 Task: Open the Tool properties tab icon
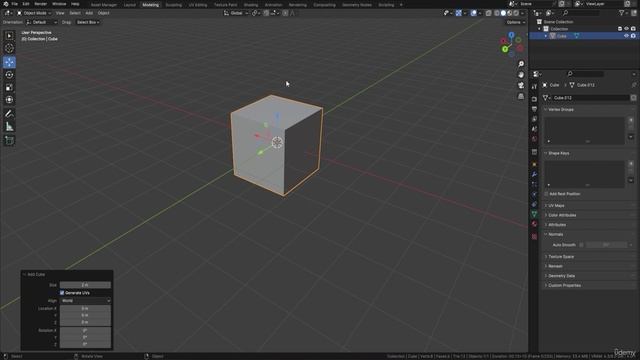(x=534, y=87)
